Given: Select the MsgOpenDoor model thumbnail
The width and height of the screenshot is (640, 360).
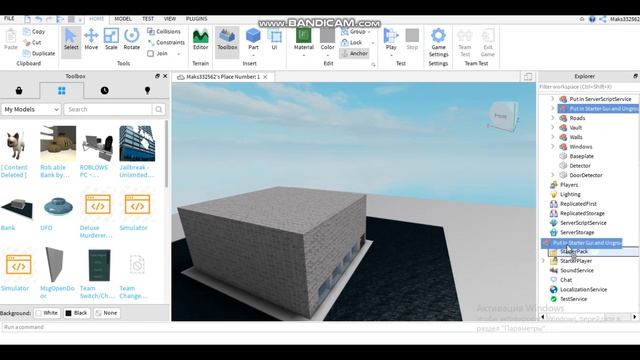Looking at the screenshot, I should pyautogui.click(x=55, y=264).
